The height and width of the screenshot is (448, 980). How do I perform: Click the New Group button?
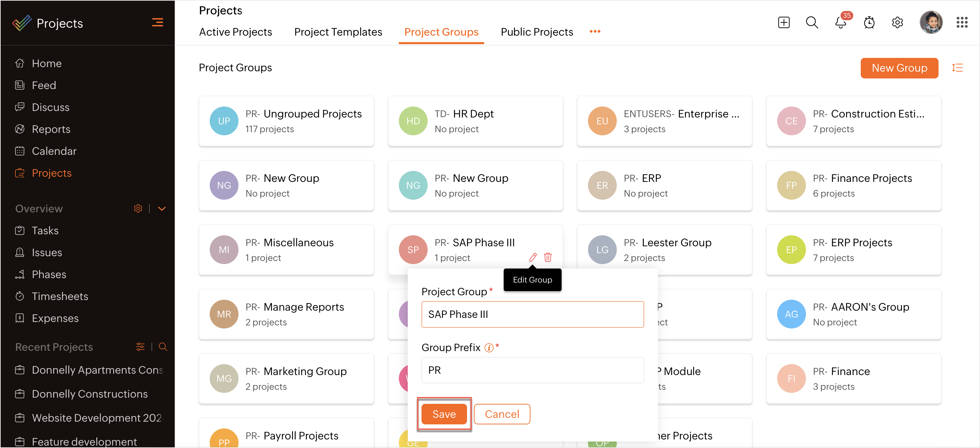coord(899,68)
